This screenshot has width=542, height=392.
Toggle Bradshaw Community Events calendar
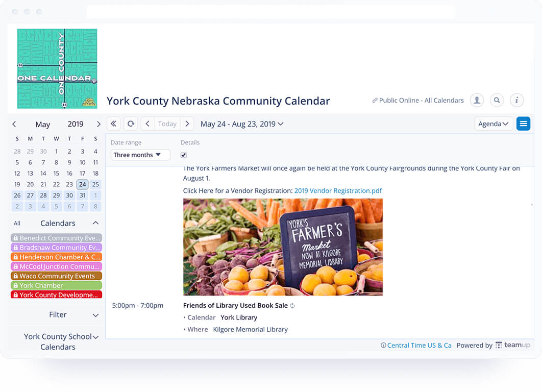click(56, 248)
